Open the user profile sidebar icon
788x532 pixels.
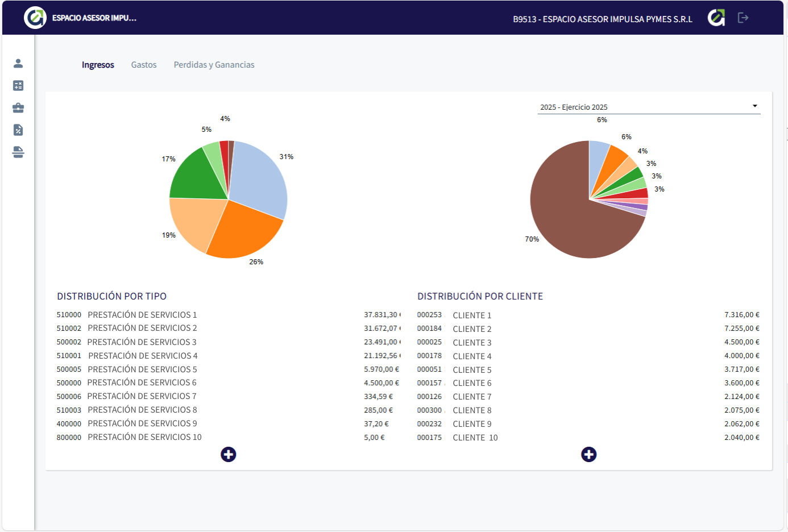pos(18,63)
